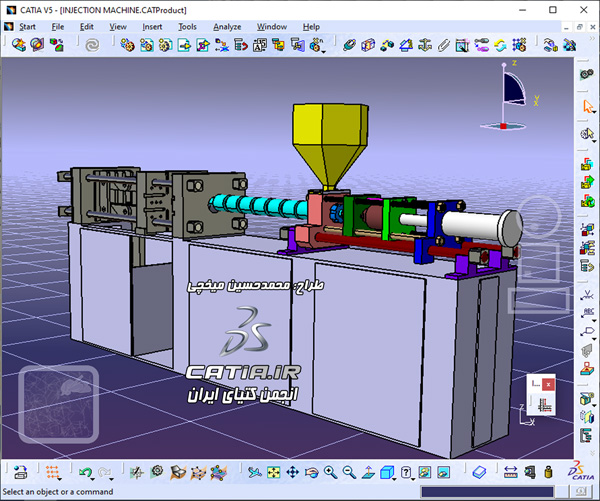Open Manage Representations tool

[297, 45]
